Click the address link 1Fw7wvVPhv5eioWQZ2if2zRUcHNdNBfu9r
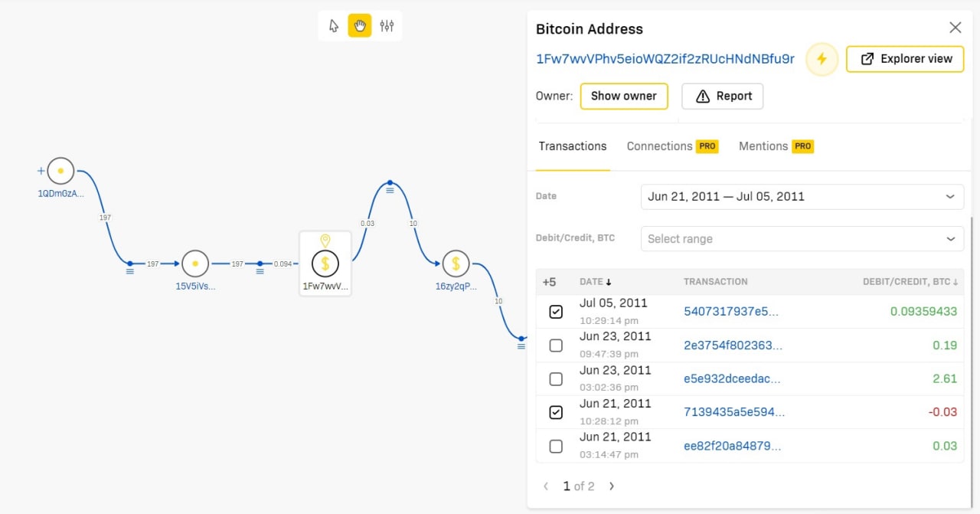The height and width of the screenshot is (514, 980). pyautogui.click(x=665, y=59)
